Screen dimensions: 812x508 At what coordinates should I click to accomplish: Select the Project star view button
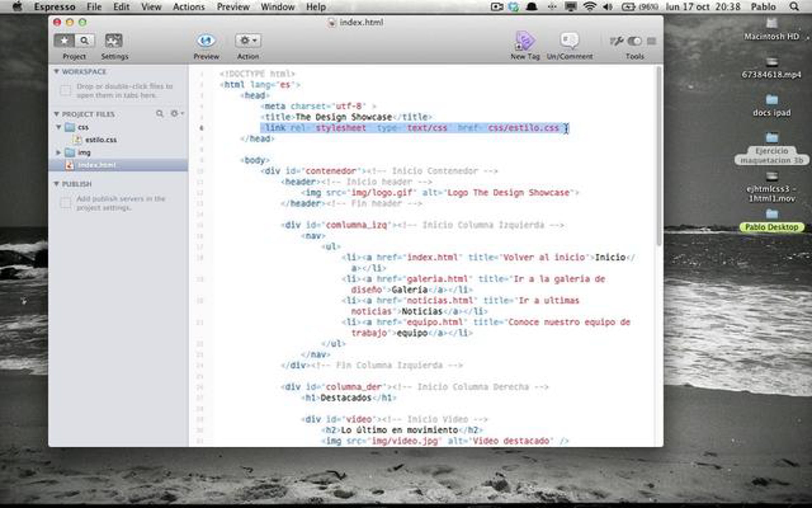[x=64, y=41]
